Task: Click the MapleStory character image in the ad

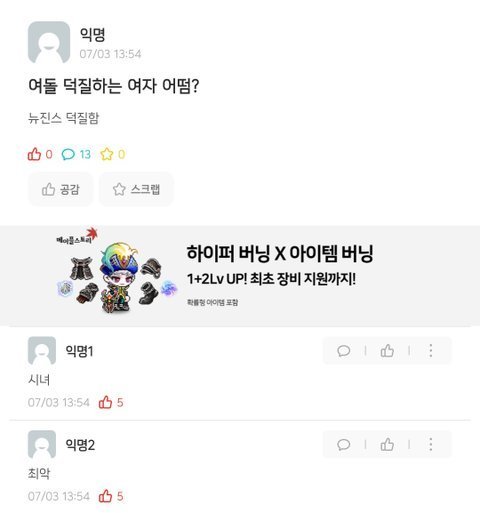Action: pyautogui.click(x=117, y=276)
